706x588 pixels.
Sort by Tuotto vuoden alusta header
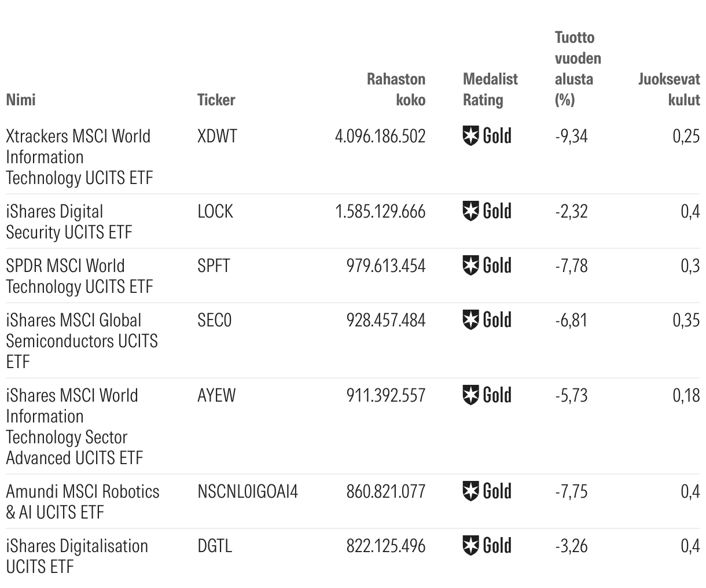(x=578, y=68)
